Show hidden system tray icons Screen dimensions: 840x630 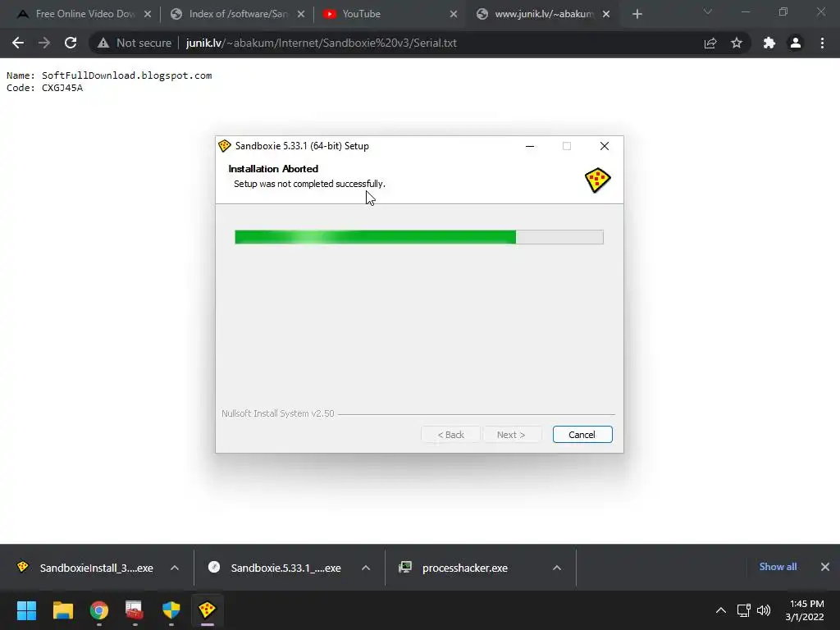(x=721, y=610)
